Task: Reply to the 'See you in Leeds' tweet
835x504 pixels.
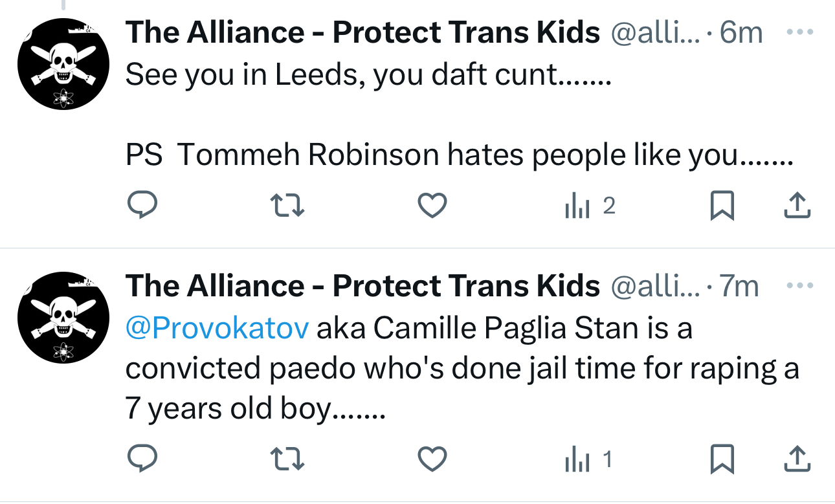Action: click(x=141, y=206)
